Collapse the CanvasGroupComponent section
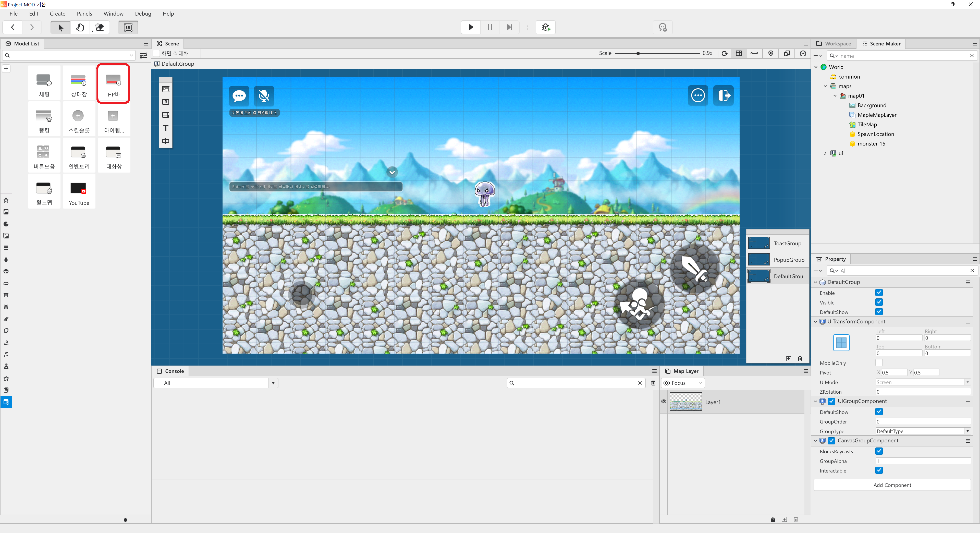Screen dimensions: 980x533 coord(816,441)
